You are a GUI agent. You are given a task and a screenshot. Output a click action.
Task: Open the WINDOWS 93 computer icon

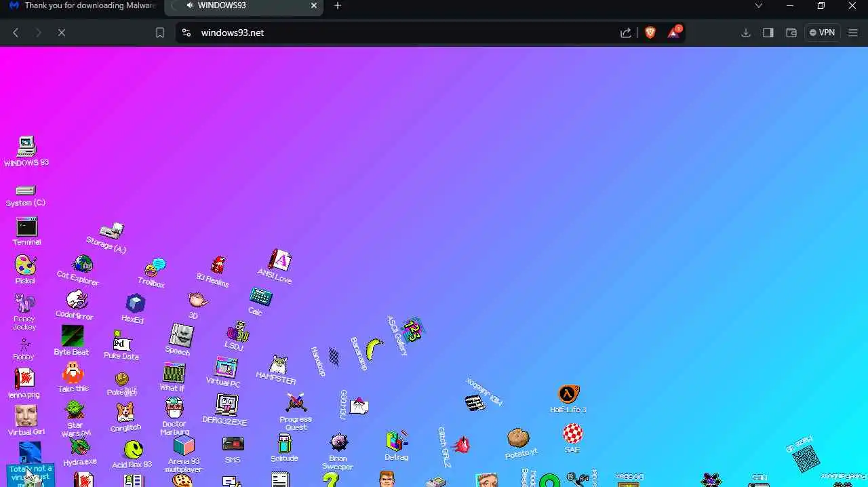[x=26, y=147]
